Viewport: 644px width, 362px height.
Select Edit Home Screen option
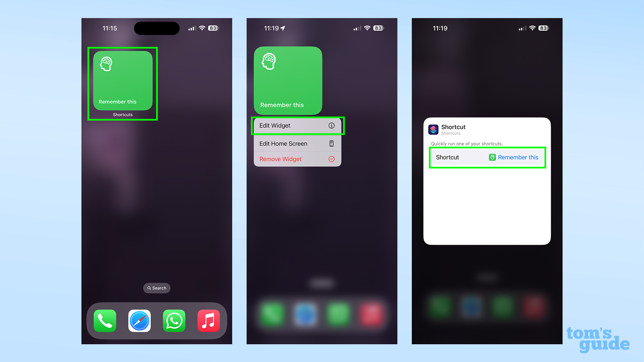[x=297, y=143]
